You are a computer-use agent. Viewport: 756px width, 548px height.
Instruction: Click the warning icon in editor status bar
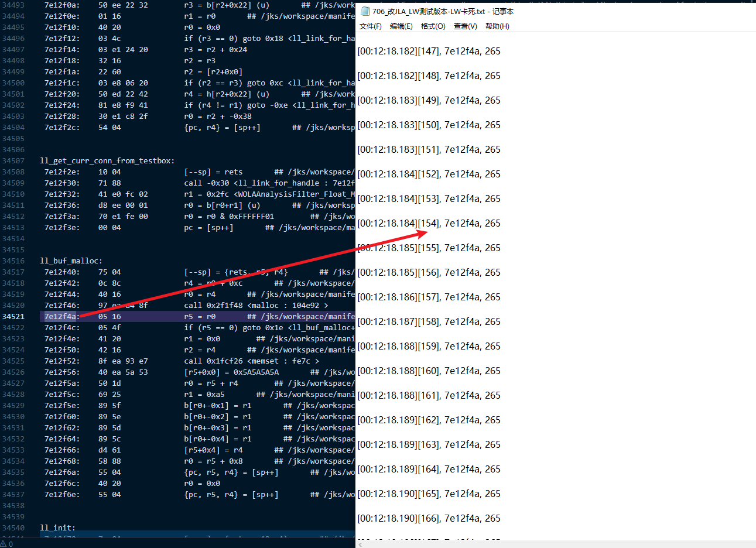(x=4, y=544)
